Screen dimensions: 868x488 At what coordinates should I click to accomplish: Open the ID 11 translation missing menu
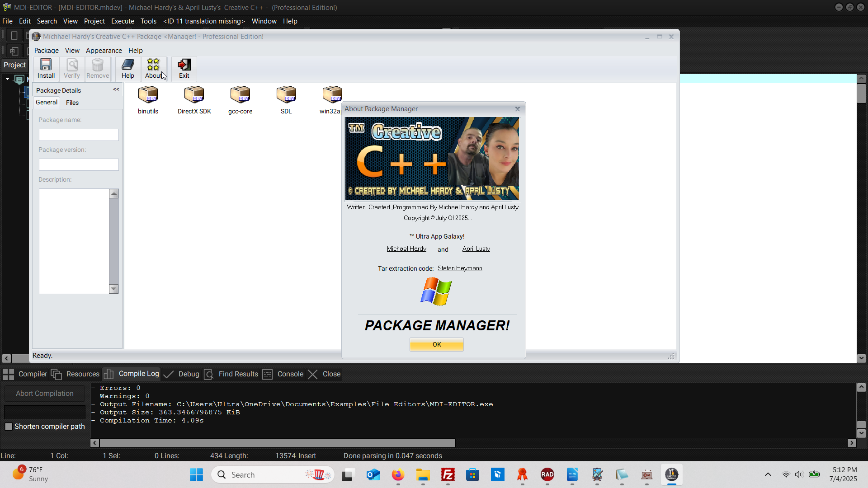pyautogui.click(x=204, y=21)
